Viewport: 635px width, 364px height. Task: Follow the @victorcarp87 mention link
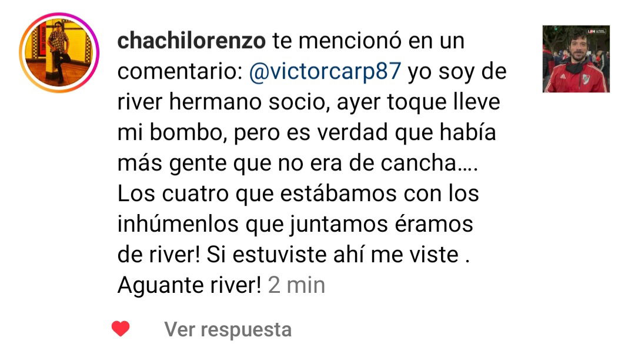[325, 71]
